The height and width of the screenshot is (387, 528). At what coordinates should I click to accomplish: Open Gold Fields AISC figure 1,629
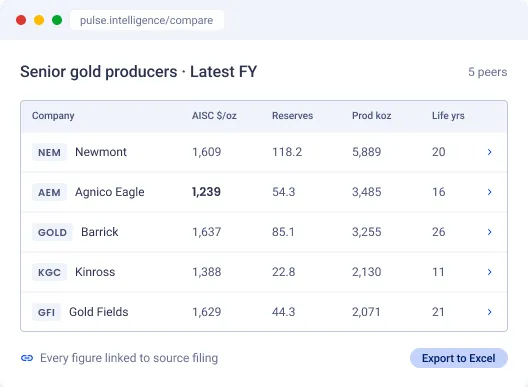click(x=206, y=312)
